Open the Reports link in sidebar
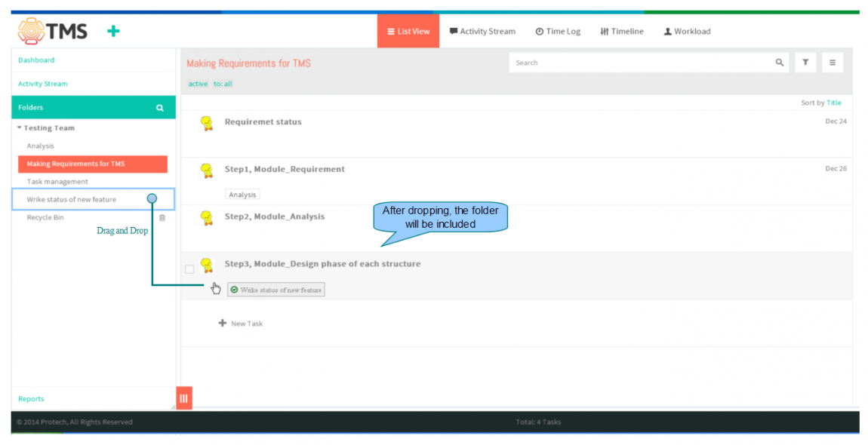Screen dimensions: 868x445 tap(31, 398)
